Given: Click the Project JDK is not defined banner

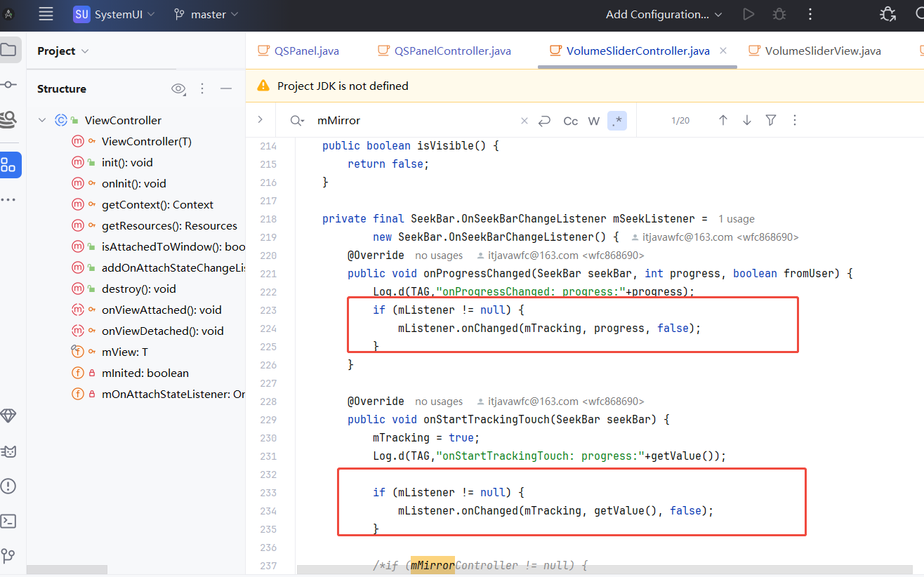Looking at the screenshot, I should (585, 86).
